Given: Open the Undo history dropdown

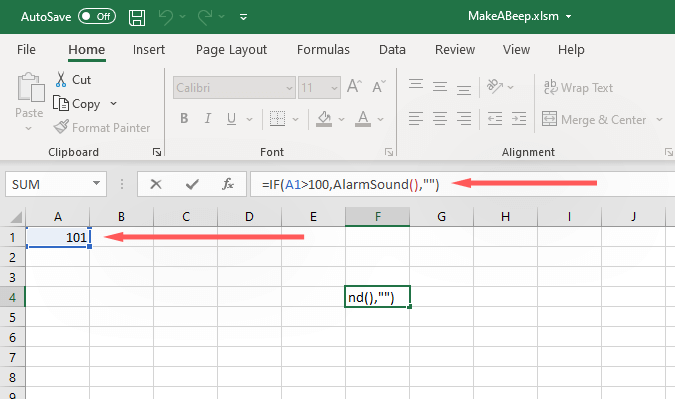Looking at the screenshot, I should tap(183, 17).
